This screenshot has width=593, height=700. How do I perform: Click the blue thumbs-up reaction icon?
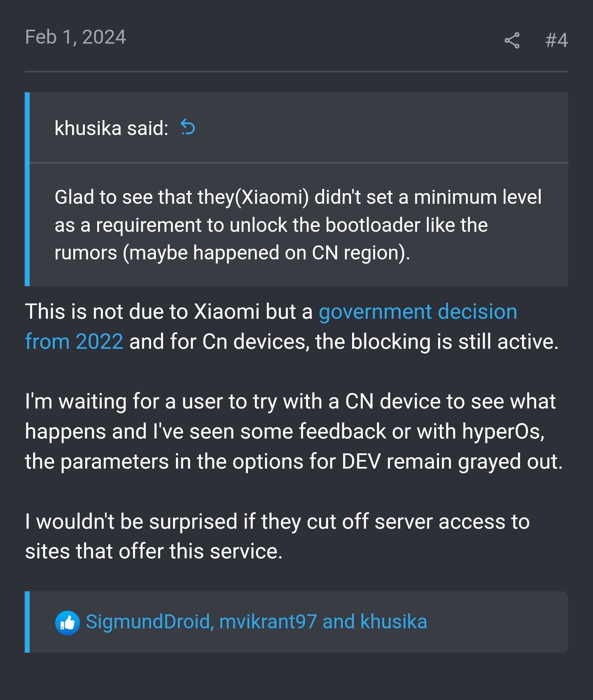pyautogui.click(x=67, y=623)
